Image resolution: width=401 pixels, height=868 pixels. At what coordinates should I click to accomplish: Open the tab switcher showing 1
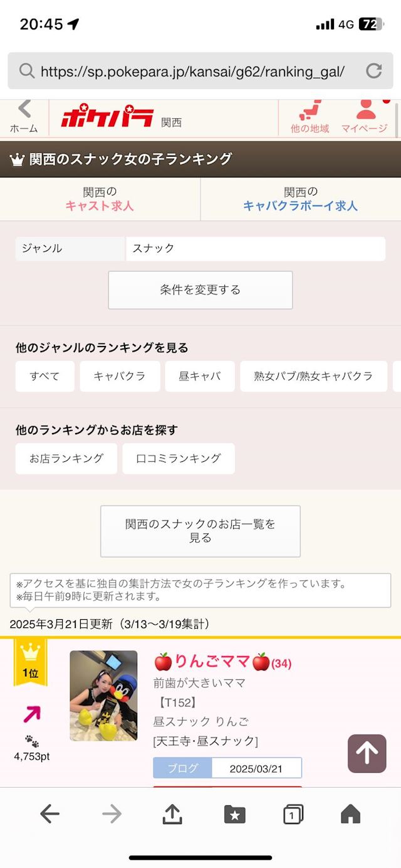[294, 813]
